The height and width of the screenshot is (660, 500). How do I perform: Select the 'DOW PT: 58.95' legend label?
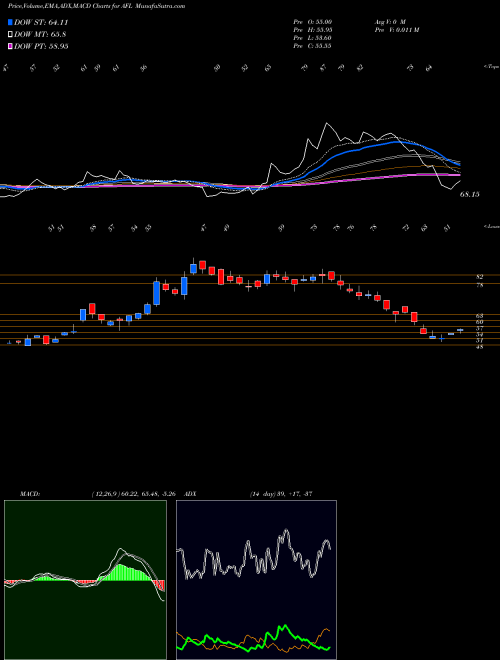(41, 46)
